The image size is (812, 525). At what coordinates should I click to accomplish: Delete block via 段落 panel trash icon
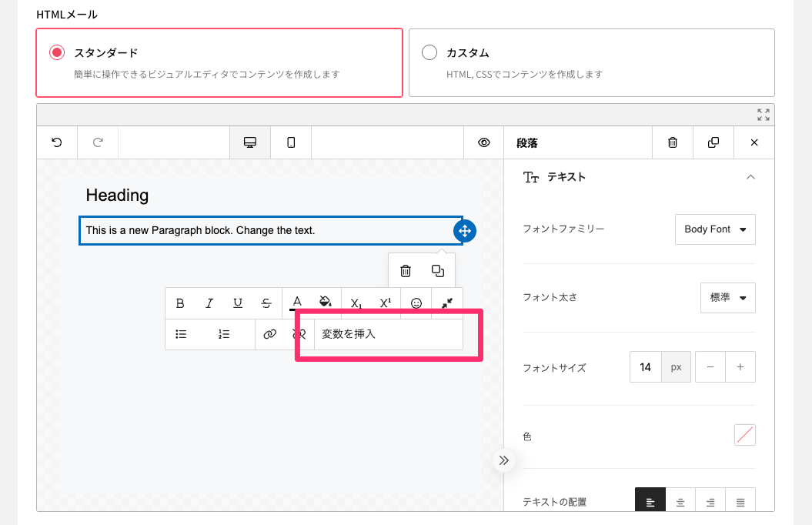coord(673,142)
